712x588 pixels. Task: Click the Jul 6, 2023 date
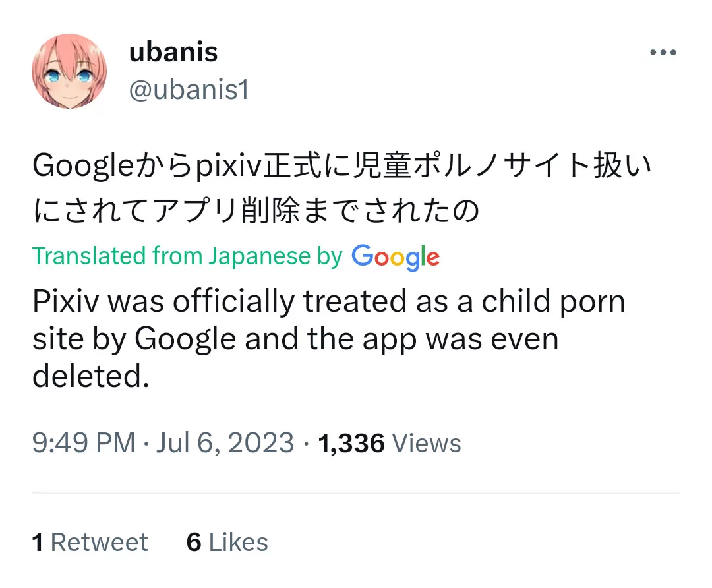[225, 443]
